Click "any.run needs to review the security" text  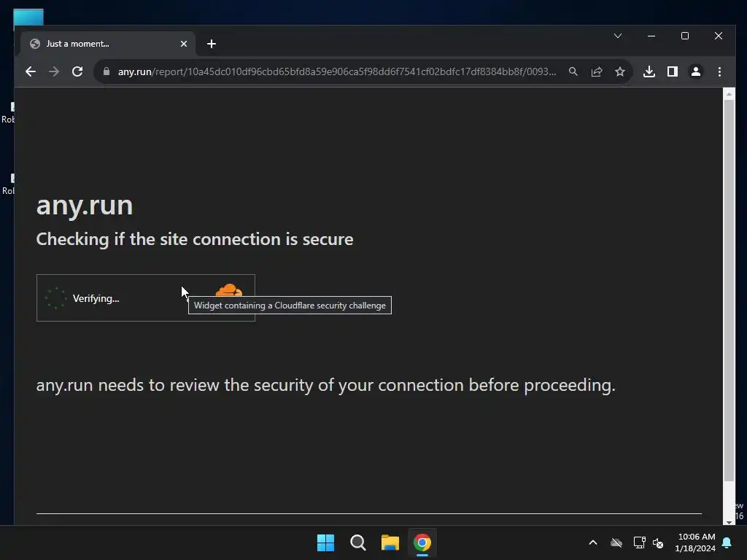point(174,385)
